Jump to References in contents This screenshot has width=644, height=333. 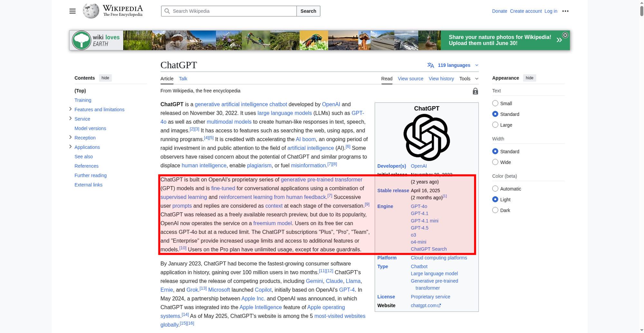click(86, 166)
